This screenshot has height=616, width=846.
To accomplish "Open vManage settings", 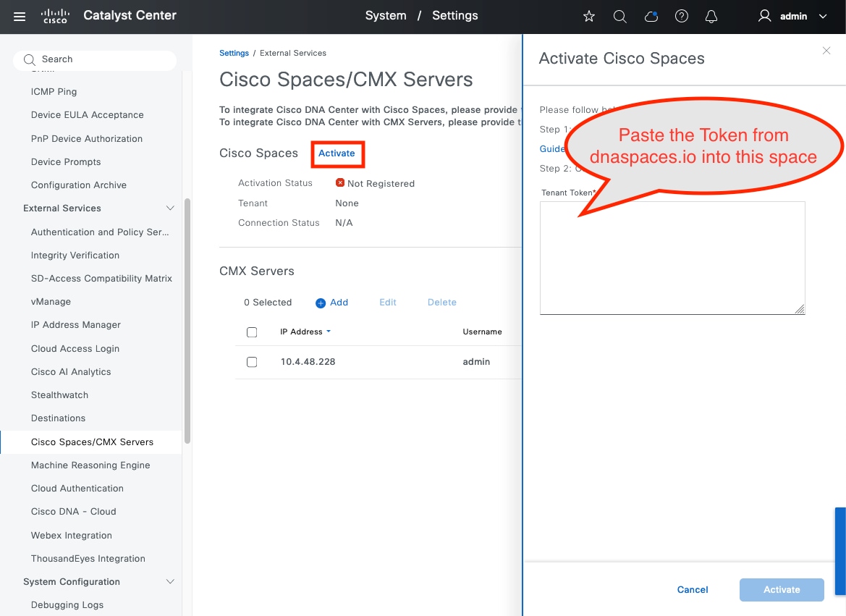I will point(51,302).
